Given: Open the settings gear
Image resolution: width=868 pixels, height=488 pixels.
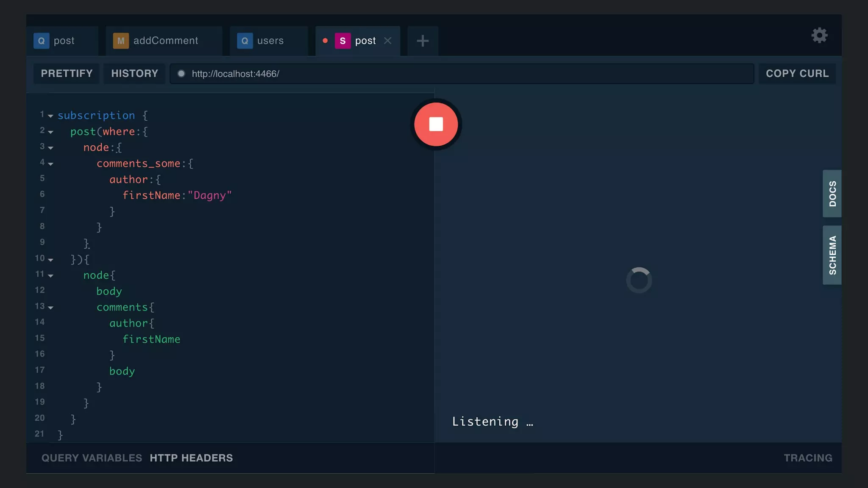Looking at the screenshot, I should pyautogui.click(x=819, y=35).
